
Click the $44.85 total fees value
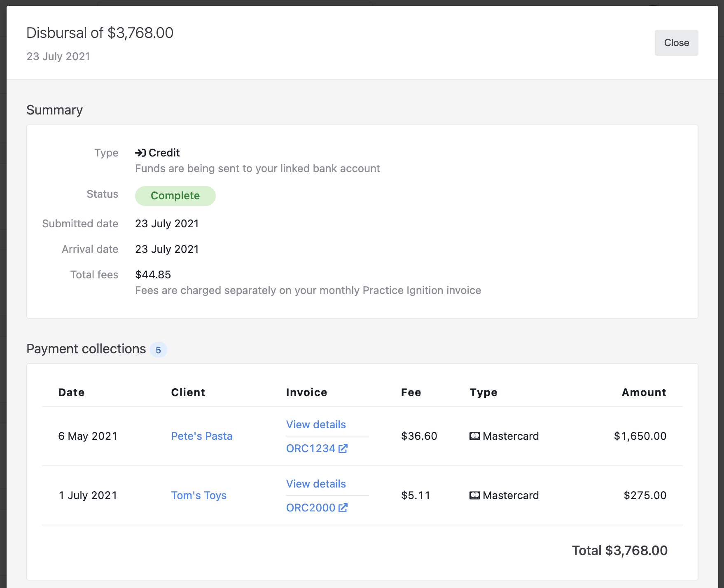(x=153, y=275)
